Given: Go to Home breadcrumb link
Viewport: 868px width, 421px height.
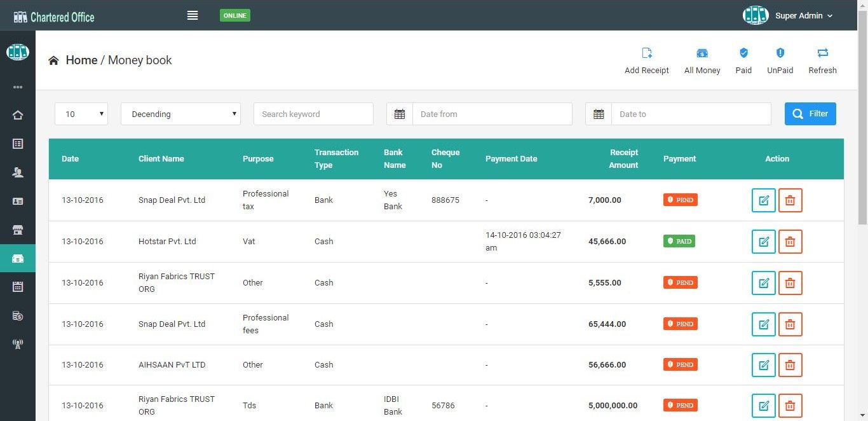Looking at the screenshot, I should 81,60.
